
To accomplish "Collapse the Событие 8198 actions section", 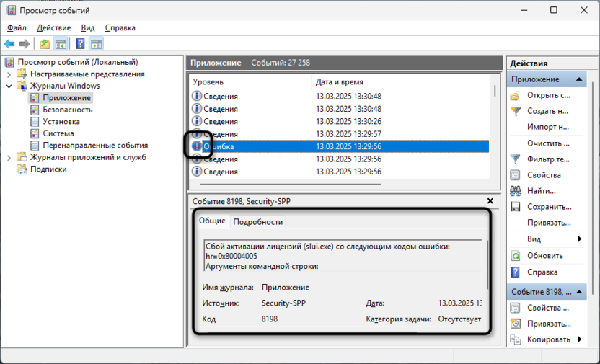I will coord(579,292).
